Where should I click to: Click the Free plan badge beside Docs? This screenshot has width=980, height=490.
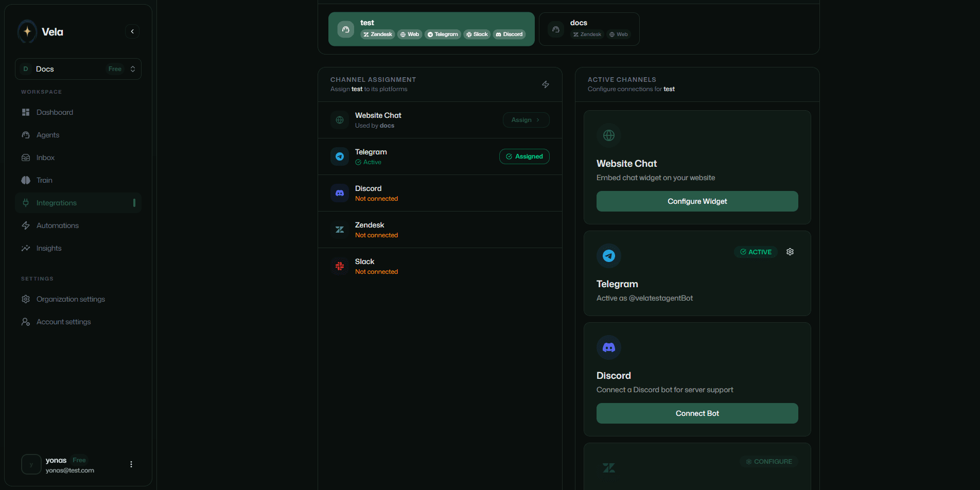tap(115, 69)
